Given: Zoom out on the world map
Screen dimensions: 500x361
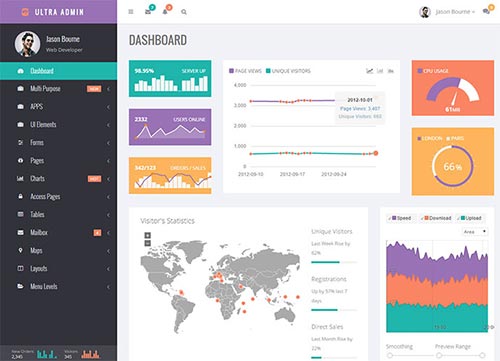Looking at the screenshot, I should (x=148, y=243).
